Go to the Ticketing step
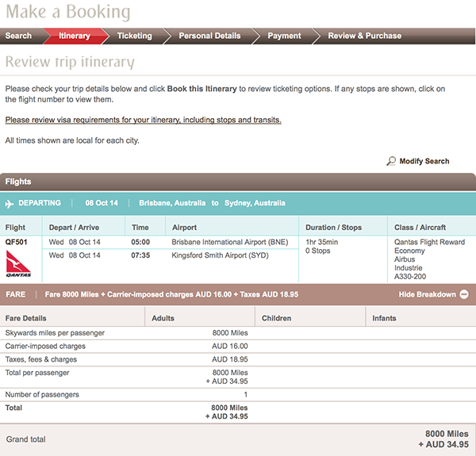476x456 pixels. (135, 36)
